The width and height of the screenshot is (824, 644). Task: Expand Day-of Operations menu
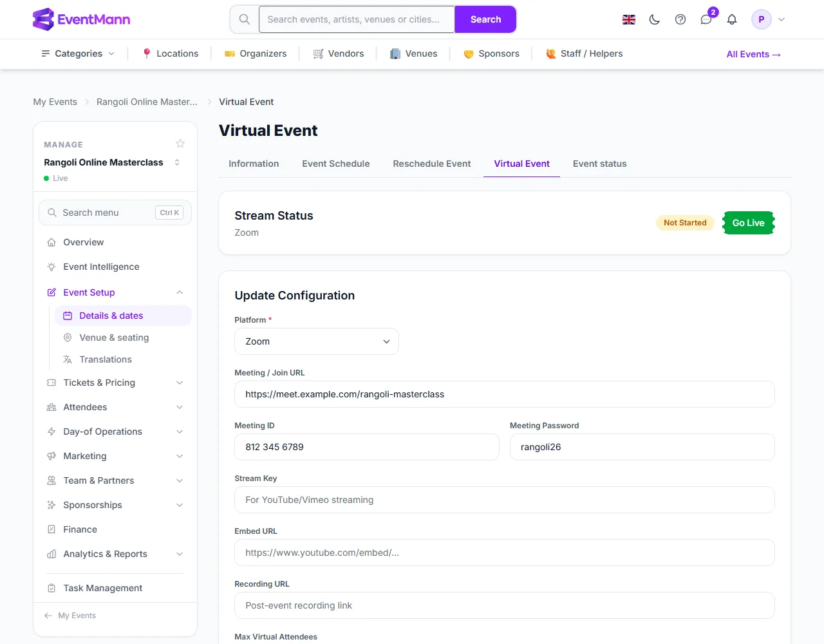tap(115, 431)
